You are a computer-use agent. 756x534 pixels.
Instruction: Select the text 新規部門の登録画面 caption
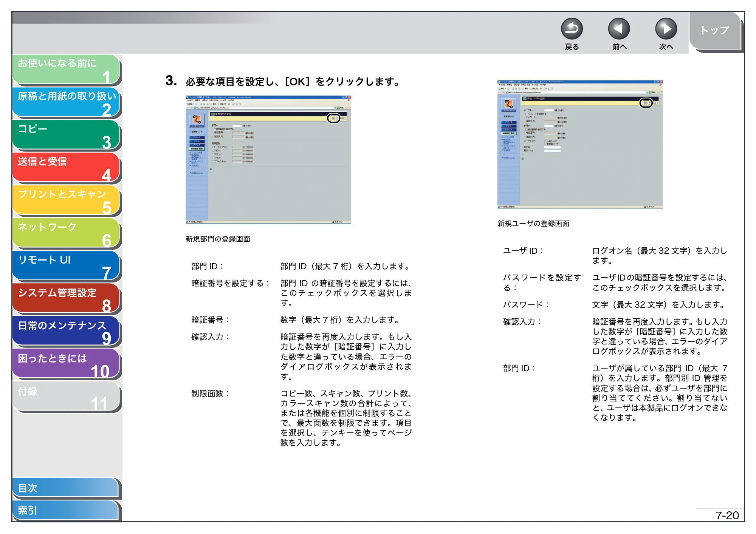click(218, 239)
